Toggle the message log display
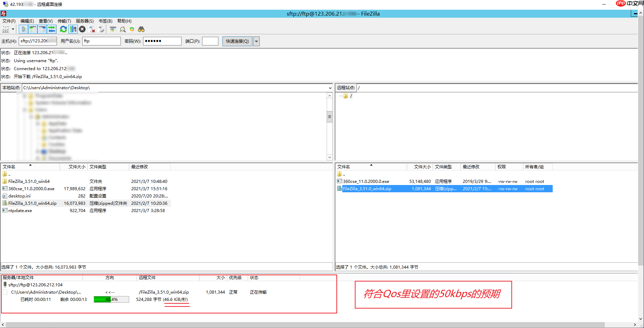Viewport: 644px width, 328px height. pos(23,29)
